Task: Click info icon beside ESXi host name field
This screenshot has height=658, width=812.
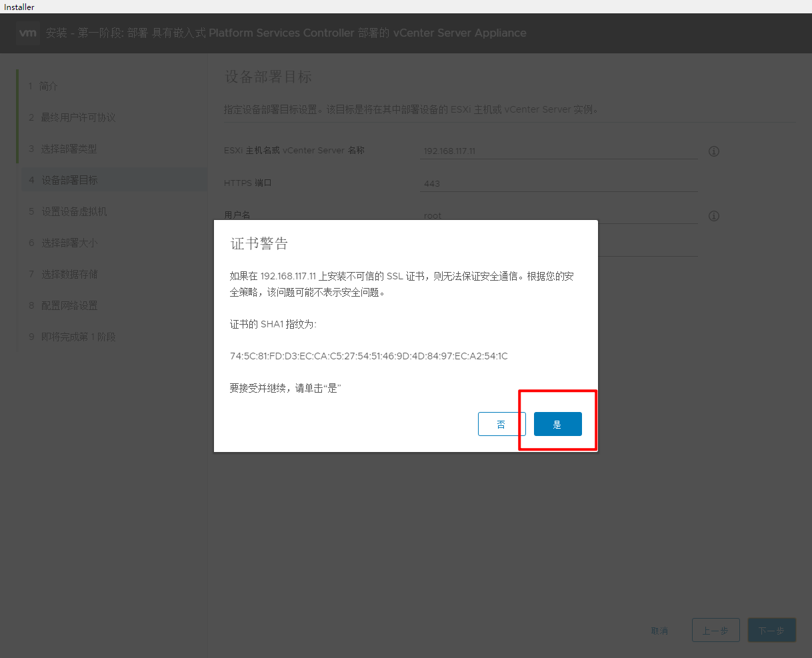Action: (x=713, y=151)
